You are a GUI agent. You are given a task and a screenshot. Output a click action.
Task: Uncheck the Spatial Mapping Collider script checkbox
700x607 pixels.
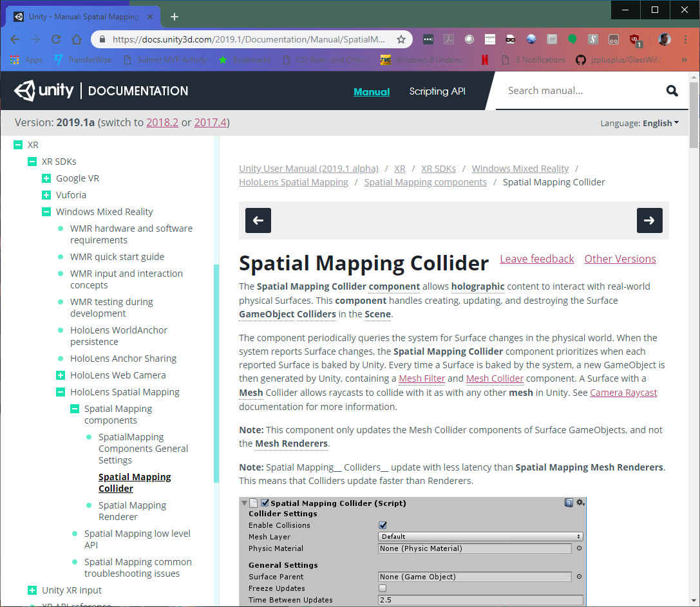click(264, 503)
